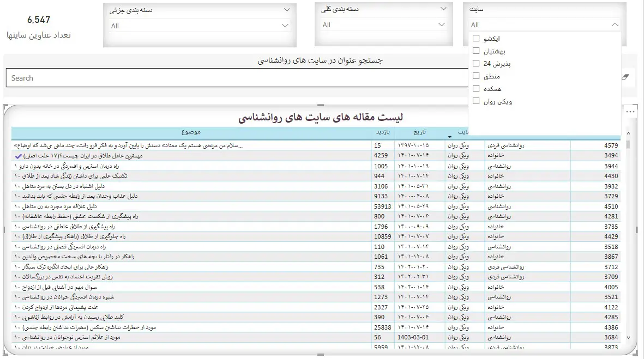Click the table scrollbar up arrow

pyautogui.click(x=628, y=133)
